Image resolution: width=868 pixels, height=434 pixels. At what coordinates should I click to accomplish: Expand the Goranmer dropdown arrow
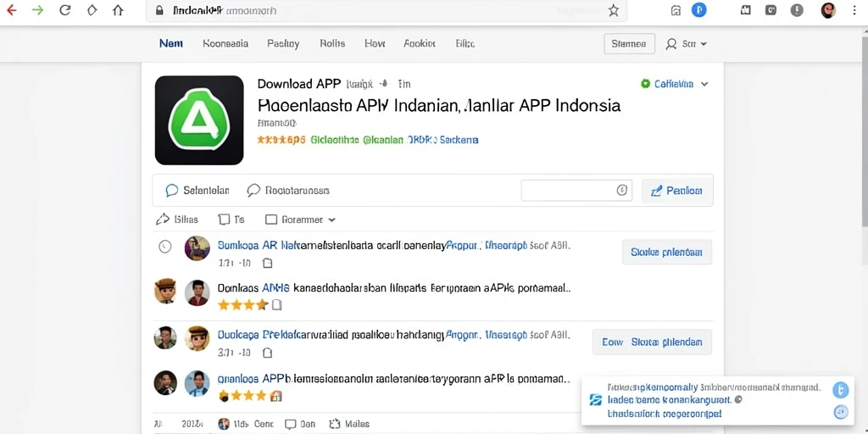[x=331, y=220]
